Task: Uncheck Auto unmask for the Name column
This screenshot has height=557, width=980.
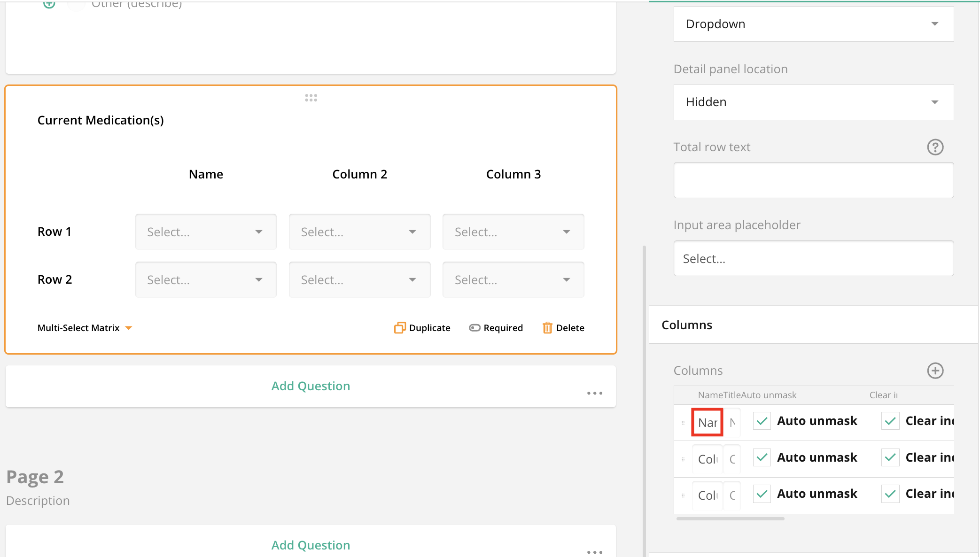Action: [x=761, y=421]
